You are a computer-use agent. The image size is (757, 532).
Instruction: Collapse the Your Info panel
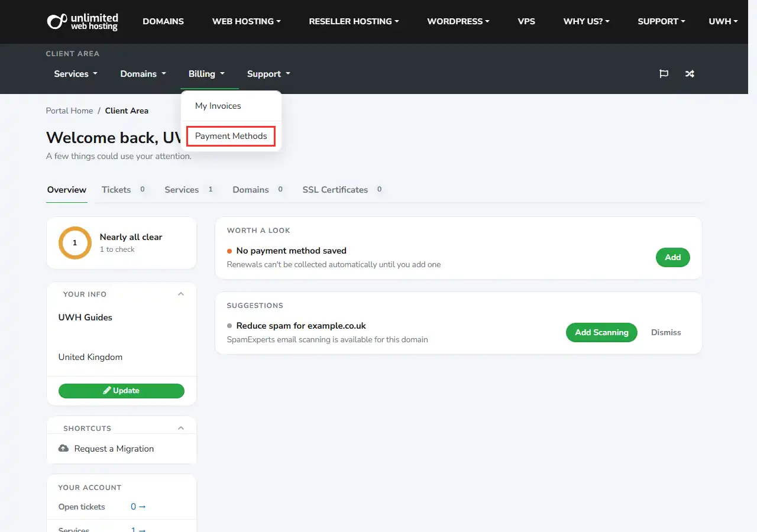tap(181, 294)
